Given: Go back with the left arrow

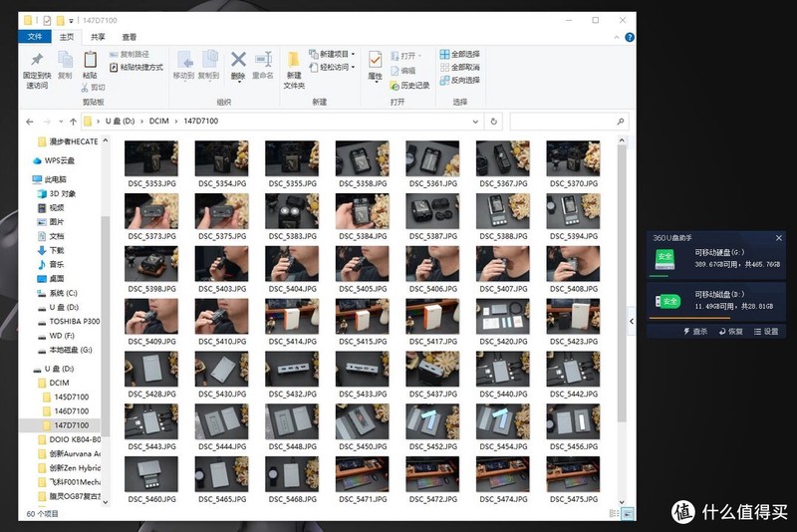Looking at the screenshot, I should [x=30, y=122].
